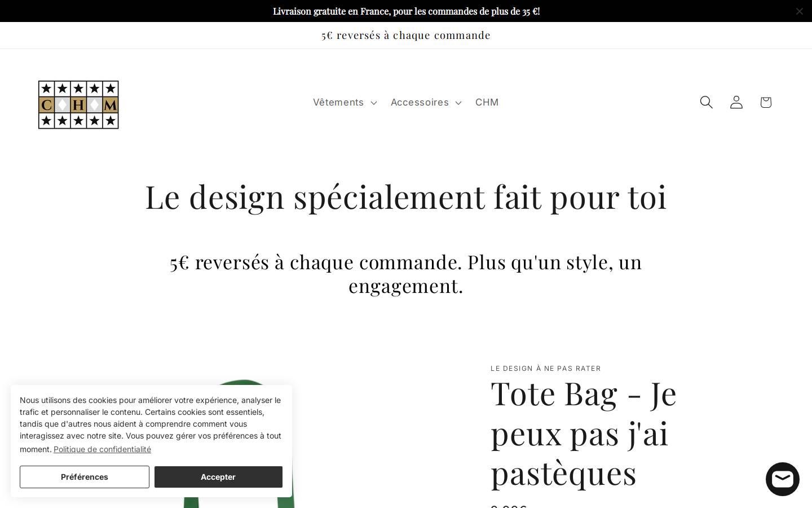812x508 pixels.
Task: Click 'Livraison gratuite en France' announcement text
Action: (406, 11)
